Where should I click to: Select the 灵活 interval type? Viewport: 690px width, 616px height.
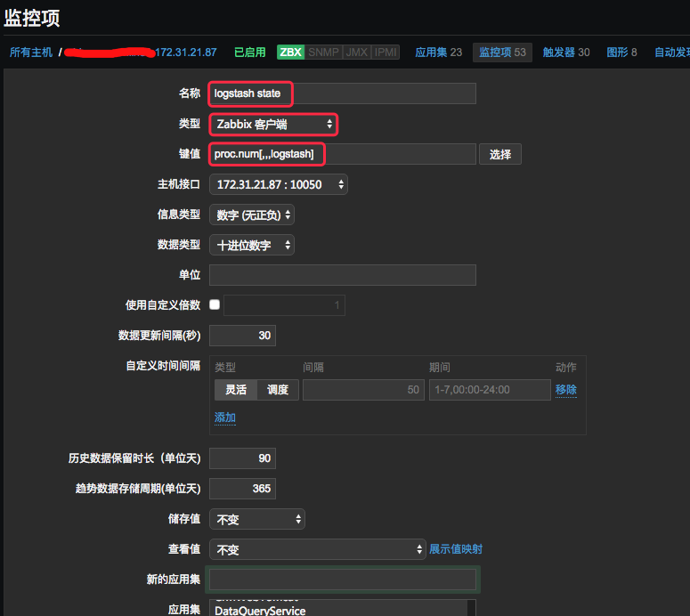(236, 390)
